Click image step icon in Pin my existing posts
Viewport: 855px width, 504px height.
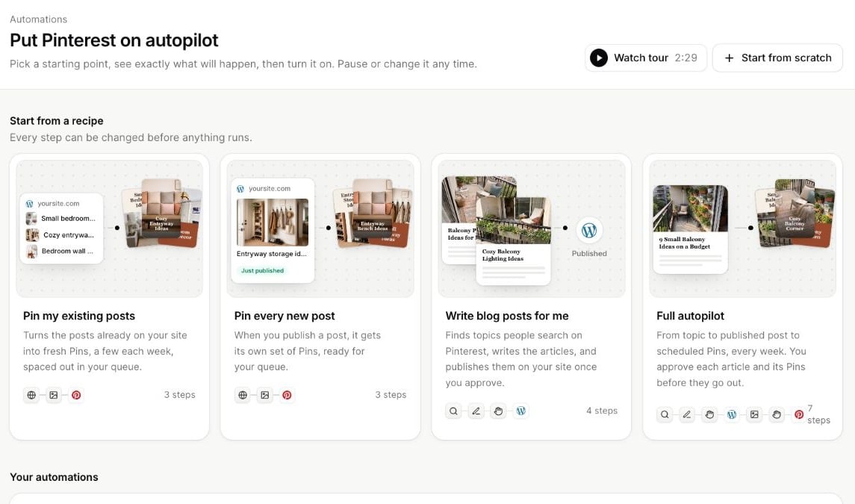pyautogui.click(x=54, y=395)
